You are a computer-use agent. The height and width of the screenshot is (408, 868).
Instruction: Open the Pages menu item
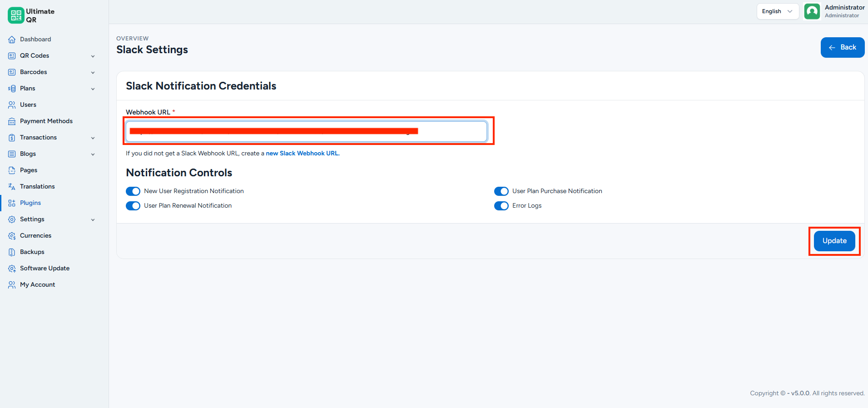(x=54, y=170)
